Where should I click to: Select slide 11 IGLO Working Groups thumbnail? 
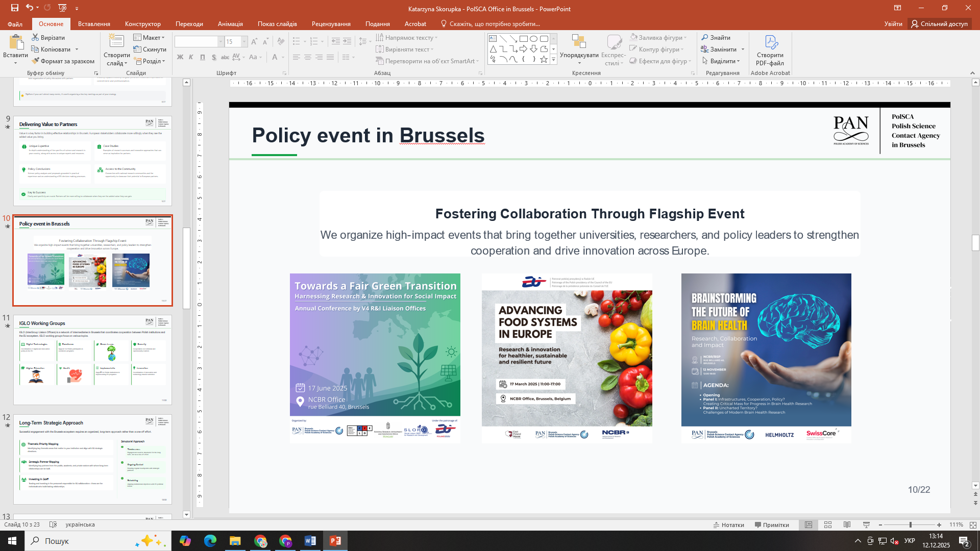pos(92,360)
